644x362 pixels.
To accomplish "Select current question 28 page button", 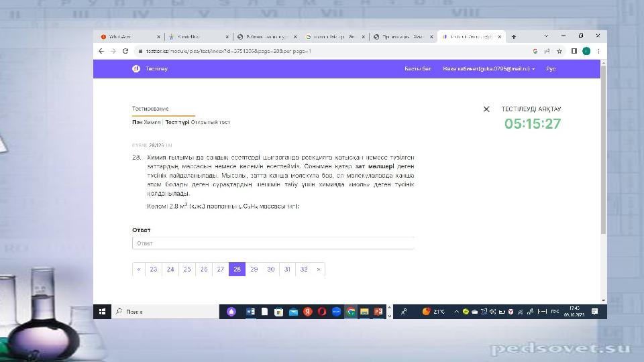I will tap(237, 269).
